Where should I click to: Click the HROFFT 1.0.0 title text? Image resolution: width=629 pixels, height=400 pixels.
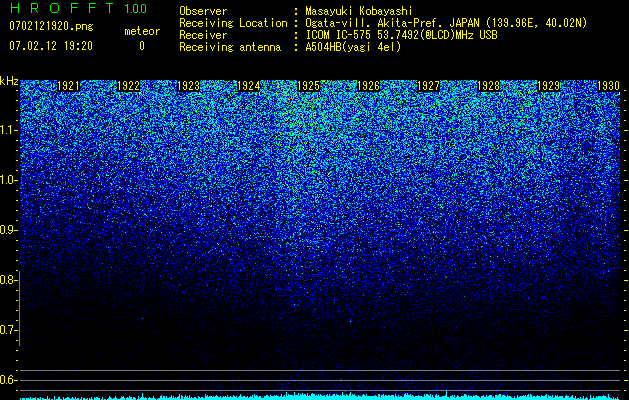tap(79, 8)
